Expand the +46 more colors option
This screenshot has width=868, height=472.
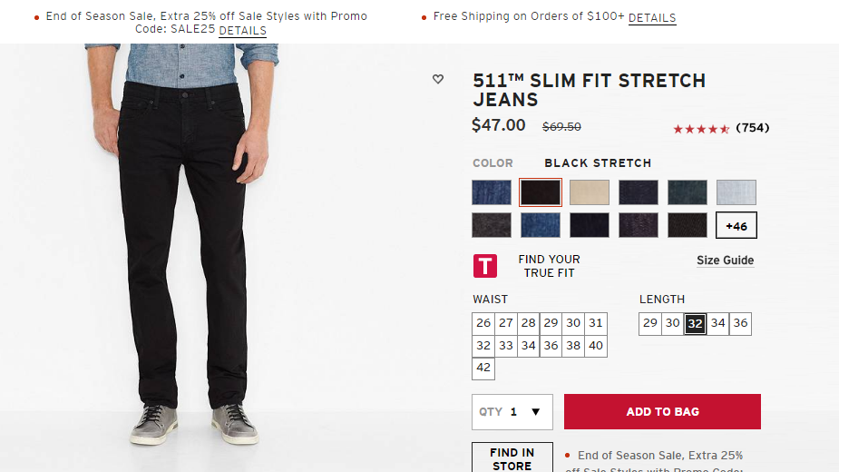(x=736, y=225)
